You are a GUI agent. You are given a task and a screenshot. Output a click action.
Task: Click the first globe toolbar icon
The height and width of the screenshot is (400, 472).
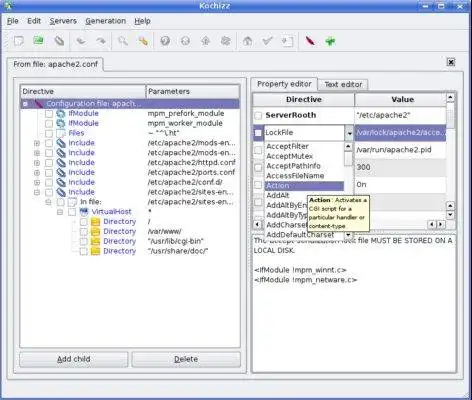tap(165, 41)
